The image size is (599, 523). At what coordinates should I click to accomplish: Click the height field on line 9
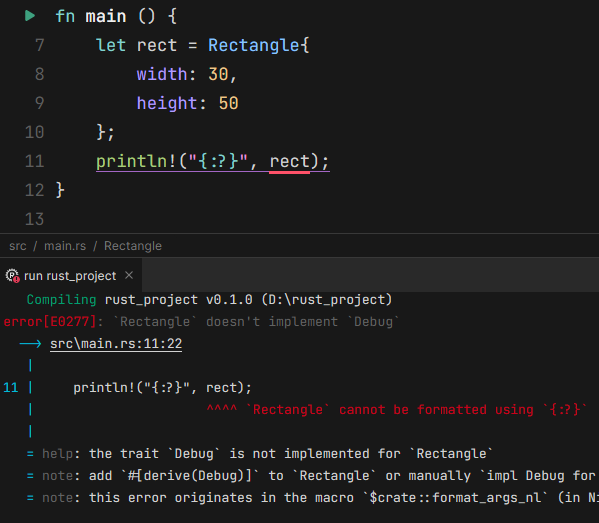[167, 103]
